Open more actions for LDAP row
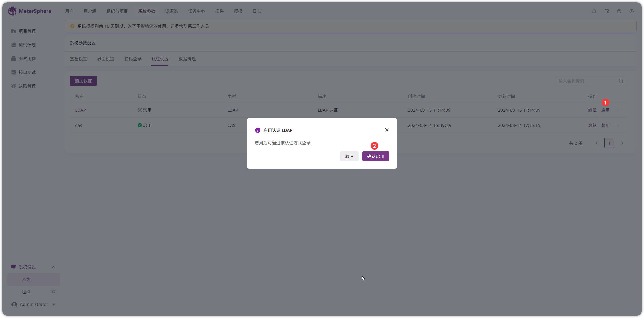 click(x=617, y=110)
